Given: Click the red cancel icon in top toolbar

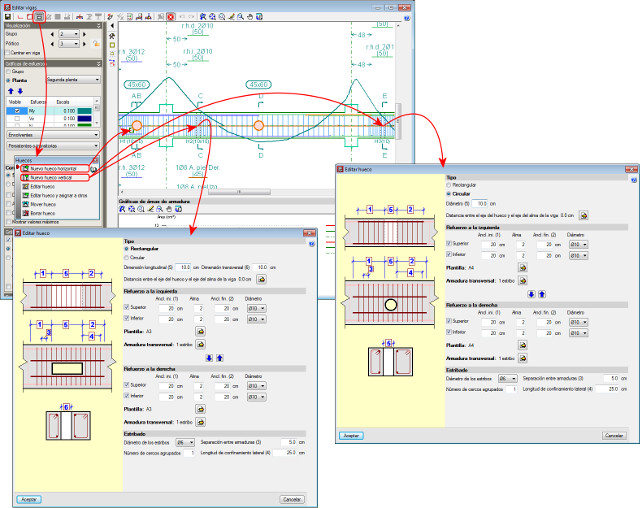Looking at the screenshot, I should point(171,17).
